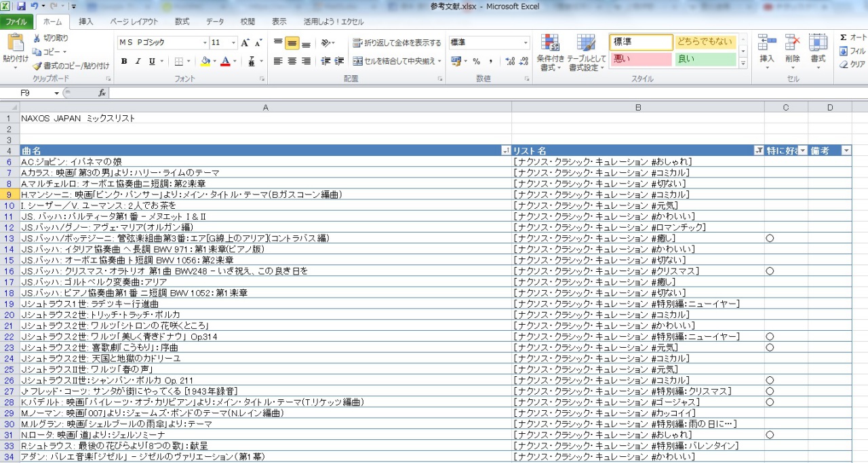Click Merge and Center (セルを結合して中央揃え)

[397, 61]
